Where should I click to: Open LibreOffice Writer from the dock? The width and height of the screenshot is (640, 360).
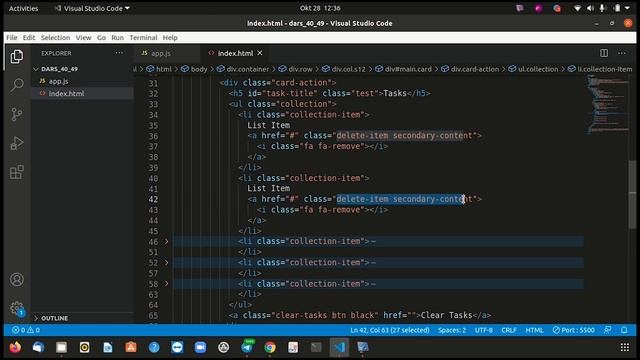(x=108, y=347)
